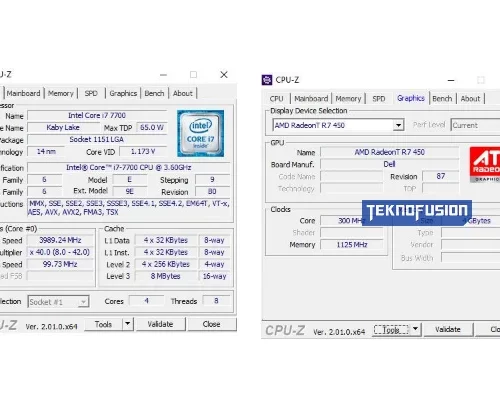The width and height of the screenshot is (500, 400).
Task: Click L1 Inst. 4 x 32 KBytes value
Action: [x=166, y=252]
